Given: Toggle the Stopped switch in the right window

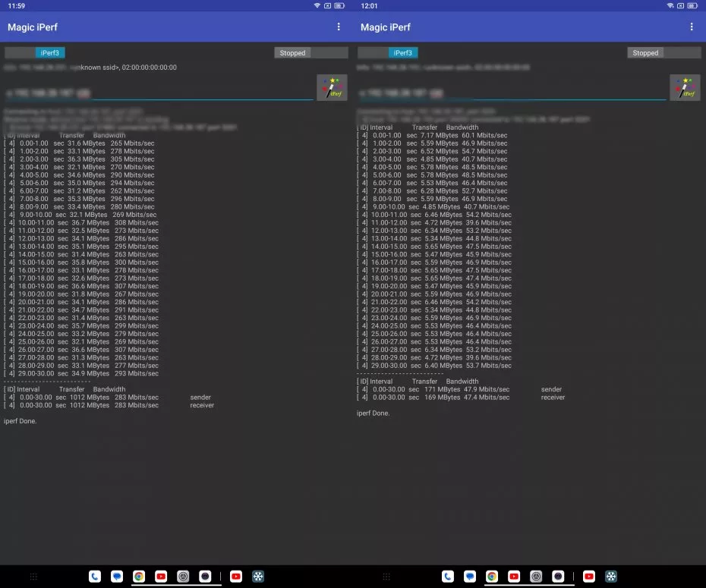Looking at the screenshot, I should [x=663, y=53].
